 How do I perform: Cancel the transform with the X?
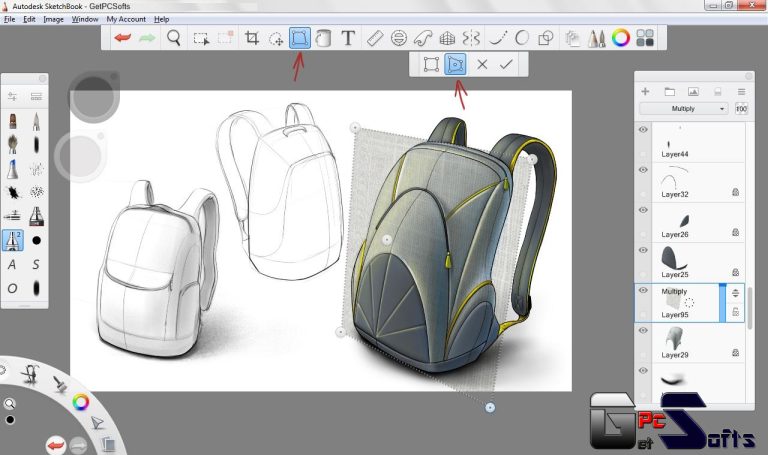click(482, 64)
